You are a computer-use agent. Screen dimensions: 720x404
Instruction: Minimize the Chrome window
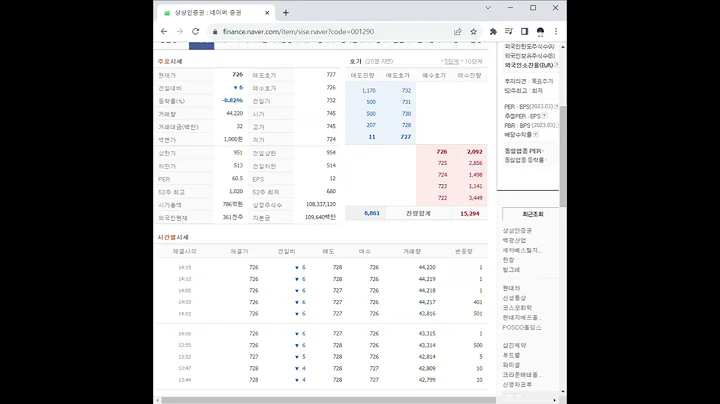pyautogui.click(x=510, y=8)
